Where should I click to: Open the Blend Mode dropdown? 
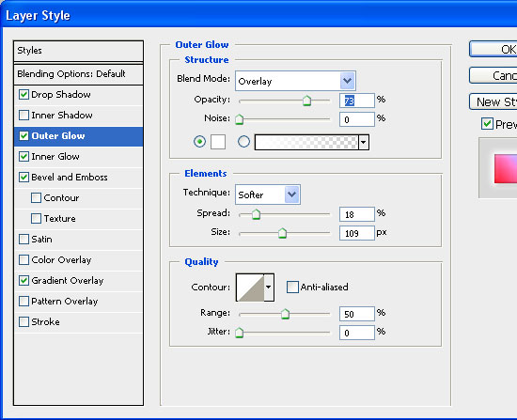348,81
